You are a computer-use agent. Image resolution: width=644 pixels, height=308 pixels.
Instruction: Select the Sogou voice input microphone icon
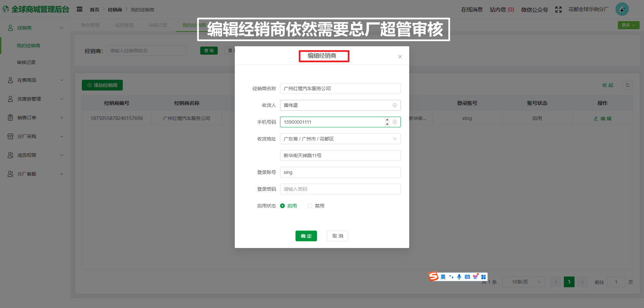coord(459,277)
